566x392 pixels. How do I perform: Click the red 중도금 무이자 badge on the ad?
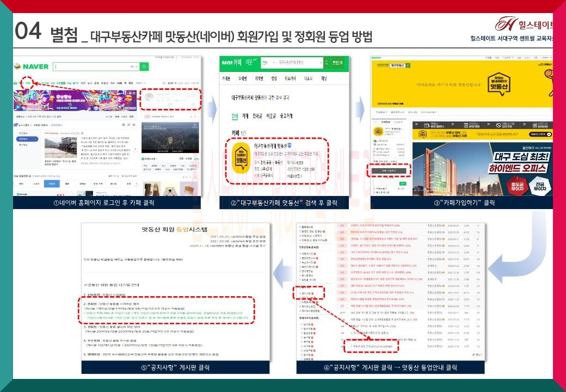[x=517, y=186]
